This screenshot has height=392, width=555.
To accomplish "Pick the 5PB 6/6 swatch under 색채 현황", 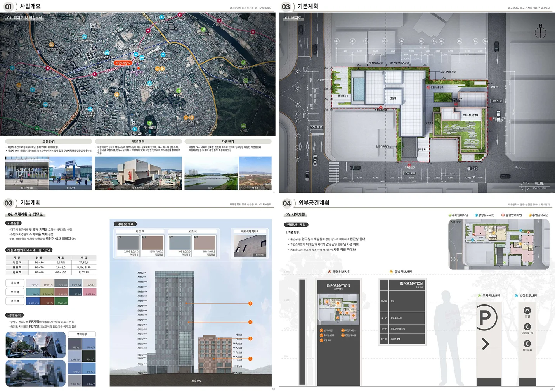I will [x=89, y=344].
